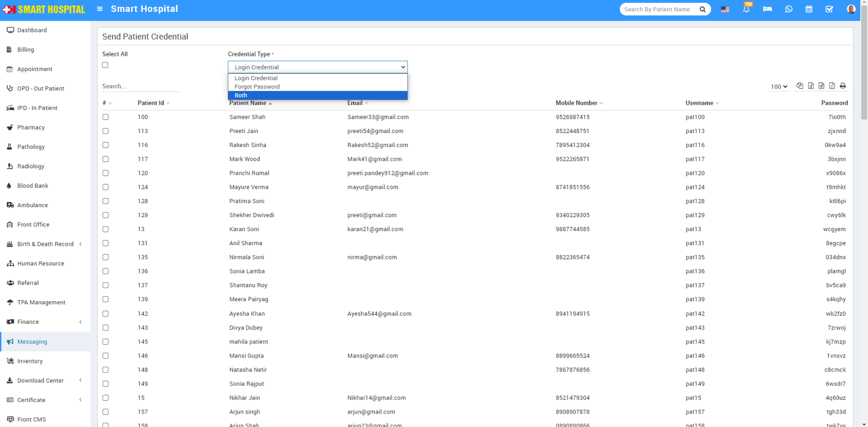
Task: Check the box for Sameer Shah
Action: (106, 117)
